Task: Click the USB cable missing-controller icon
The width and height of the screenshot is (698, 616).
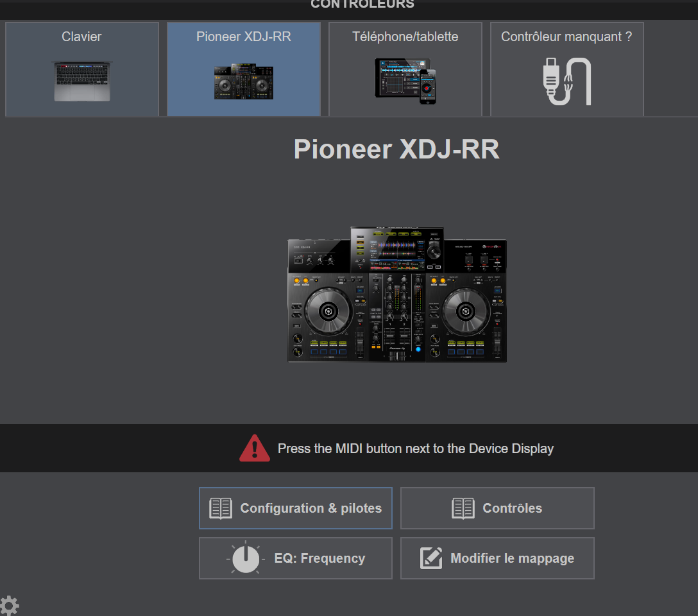Action: click(567, 81)
